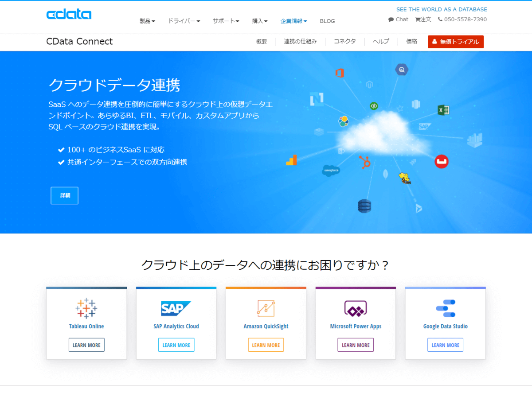Click the SAP Analytics Cloud card title

pos(176,326)
